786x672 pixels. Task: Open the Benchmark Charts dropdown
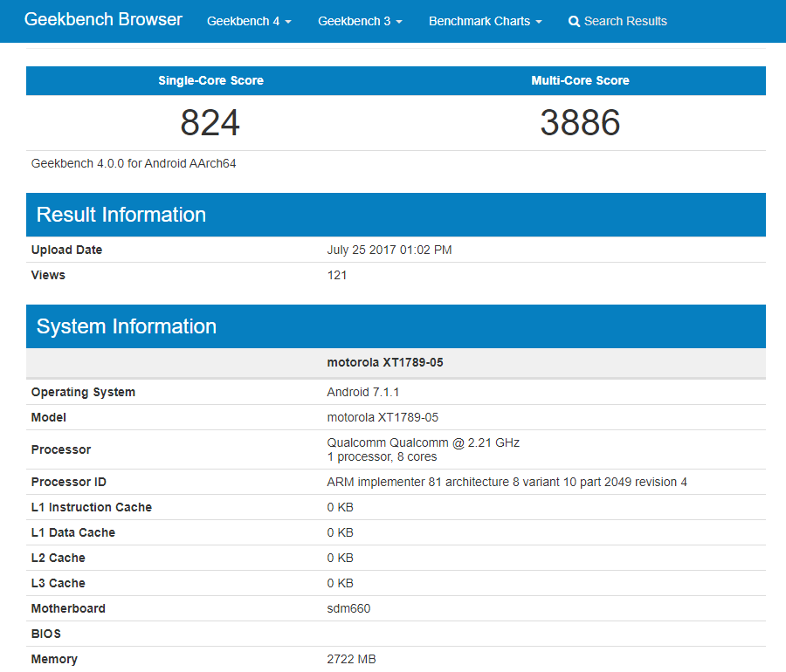pyautogui.click(x=486, y=21)
